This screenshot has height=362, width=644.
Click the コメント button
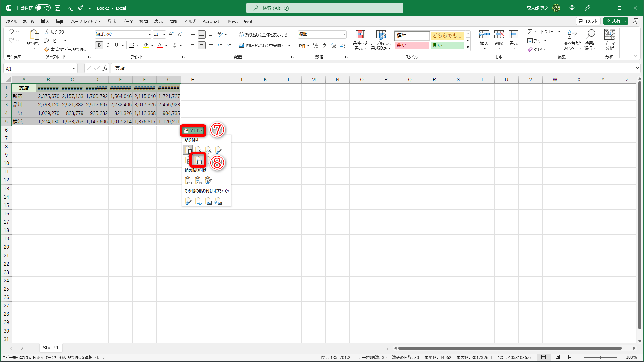pyautogui.click(x=588, y=21)
